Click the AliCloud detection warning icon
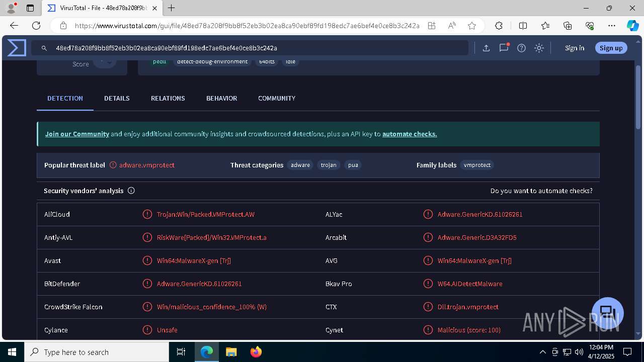644x362 pixels. (x=147, y=214)
